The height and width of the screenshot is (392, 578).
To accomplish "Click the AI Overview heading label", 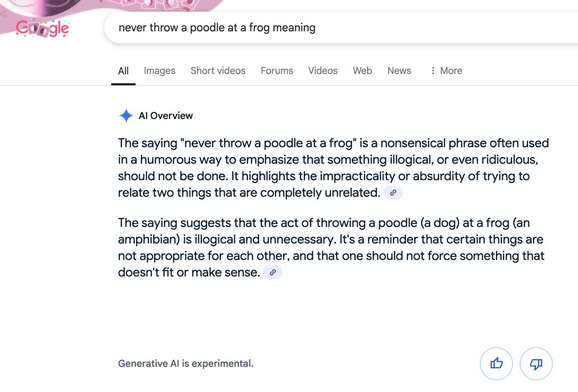I will [166, 115].
